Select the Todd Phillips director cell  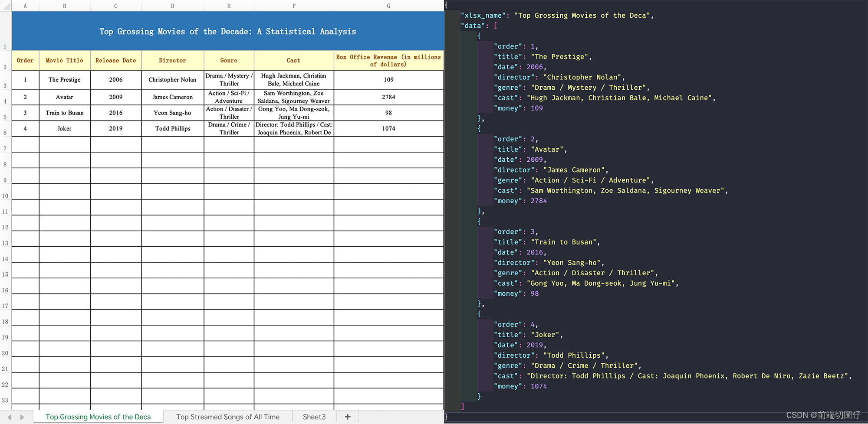click(x=173, y=128)
